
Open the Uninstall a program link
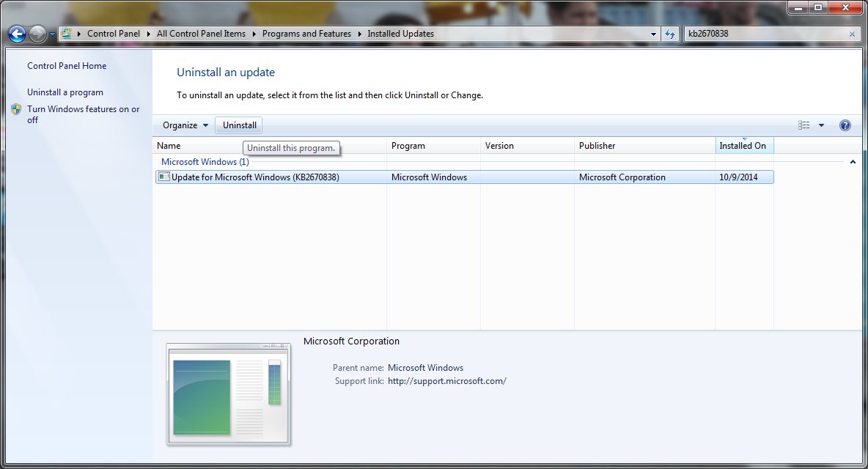[65, 92]
